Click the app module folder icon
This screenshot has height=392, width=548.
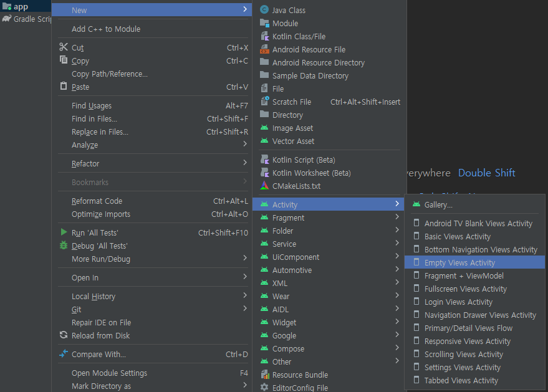click(x=7, y=6)
